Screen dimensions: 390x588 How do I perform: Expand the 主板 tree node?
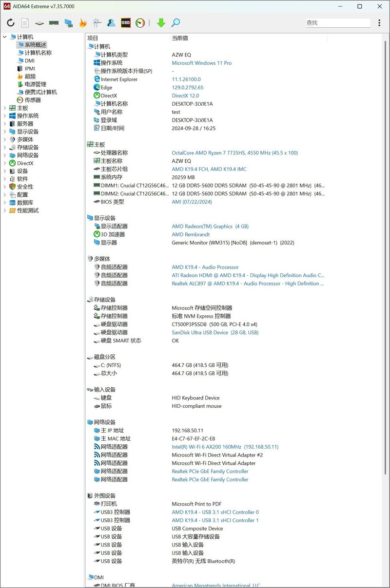tap(5, 108)
